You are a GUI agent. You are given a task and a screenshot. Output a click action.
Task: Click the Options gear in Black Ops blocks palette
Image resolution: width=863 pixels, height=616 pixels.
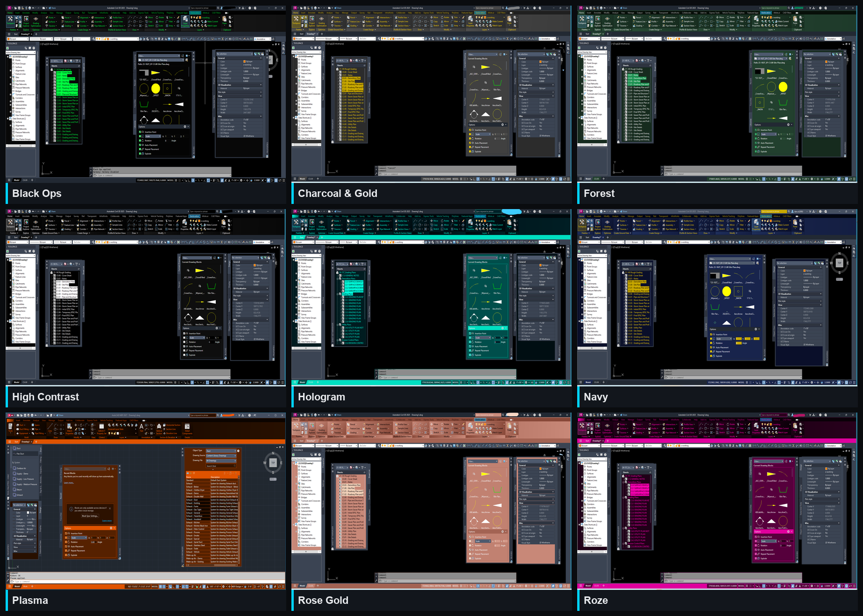[x=185, y=126]
